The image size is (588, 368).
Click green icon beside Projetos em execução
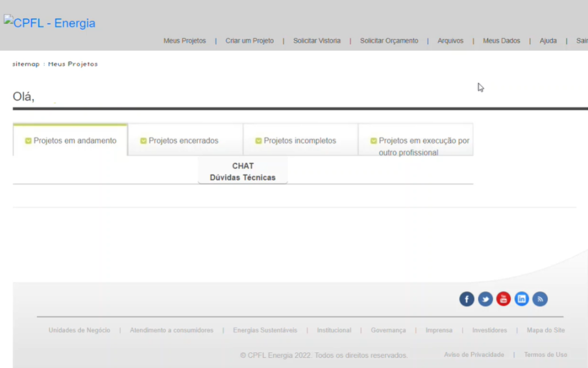tap(373, 141)
